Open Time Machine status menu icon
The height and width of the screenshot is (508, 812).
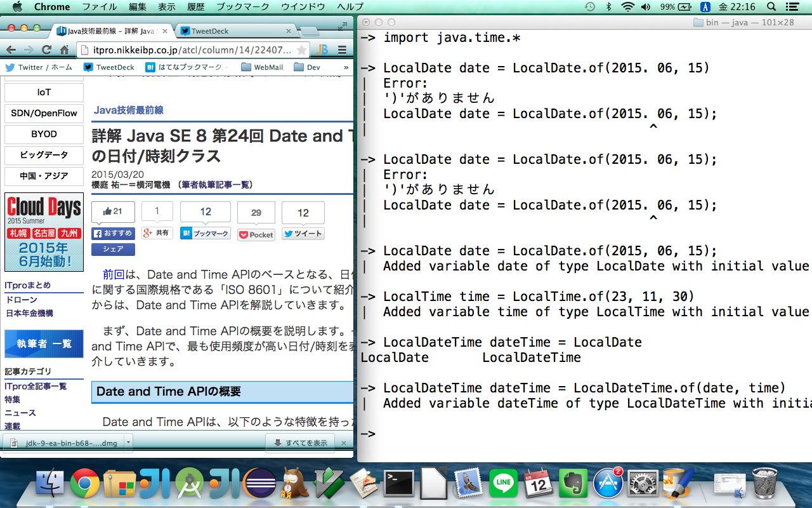click(590, 7)
